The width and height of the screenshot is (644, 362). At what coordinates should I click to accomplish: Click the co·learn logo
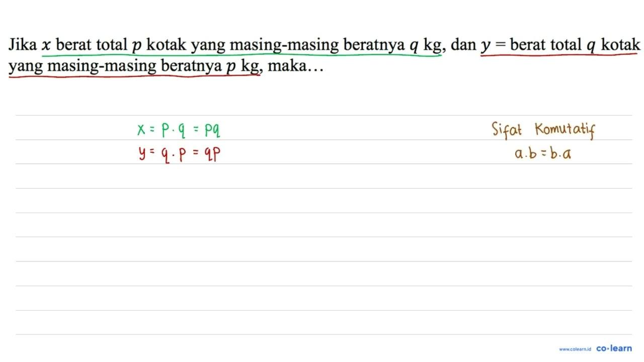[x=614, y=348]
